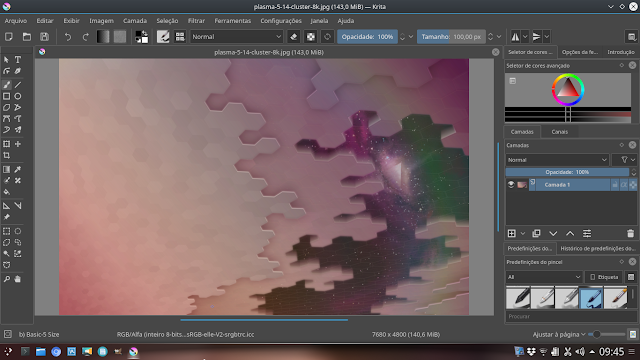The width and height of the screenshot is (640, 360).
Task: Reload the original brush preset
Action: (x=327, y=37)
